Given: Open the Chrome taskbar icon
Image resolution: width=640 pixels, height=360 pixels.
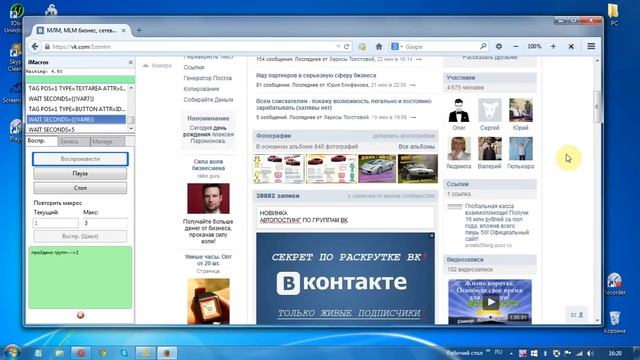Looking at the screenshot, I should click(x=102, y=353).
